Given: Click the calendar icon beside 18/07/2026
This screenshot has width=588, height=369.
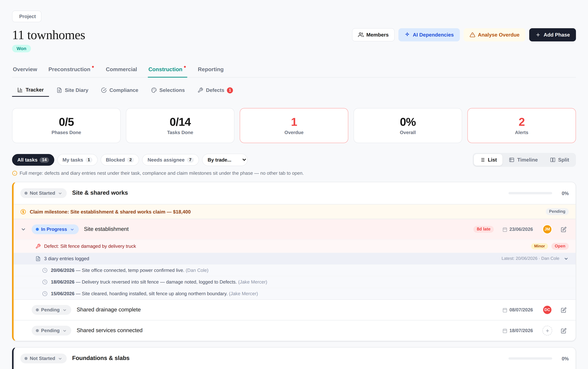Looking at the screenshot, I should [x=505, y=331].
